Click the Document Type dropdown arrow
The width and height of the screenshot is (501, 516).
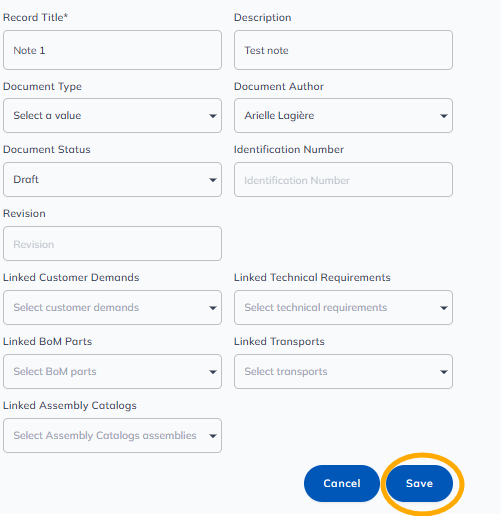(213, 116)
